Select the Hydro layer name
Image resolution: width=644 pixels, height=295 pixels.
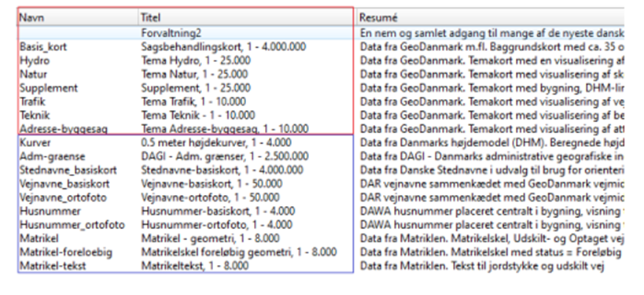pyautogui.click(x=35, y=61)
